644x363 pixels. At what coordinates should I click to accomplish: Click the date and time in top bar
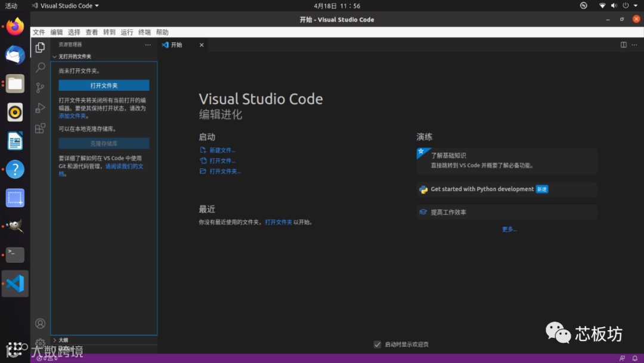click(337, 6)
